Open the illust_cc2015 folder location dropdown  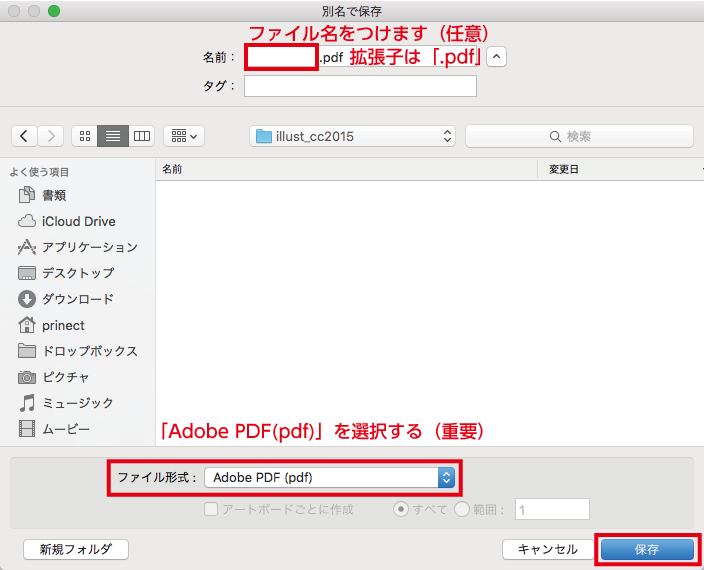pos(352,136)
